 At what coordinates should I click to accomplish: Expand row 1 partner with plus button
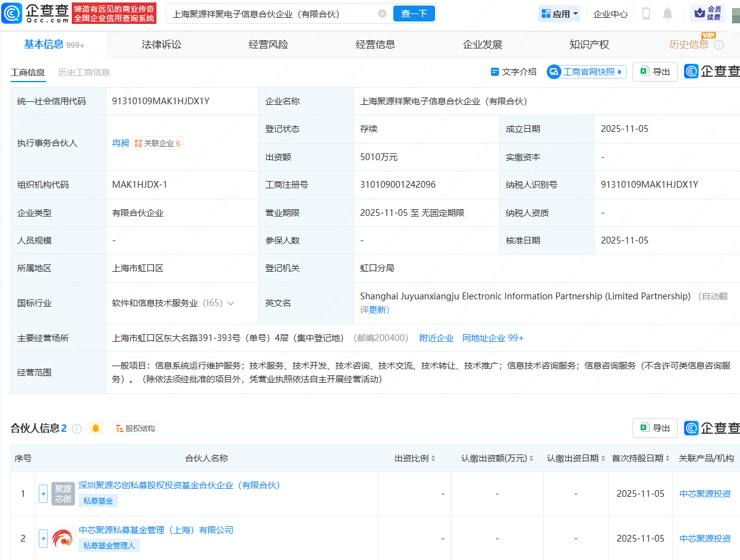43,493
